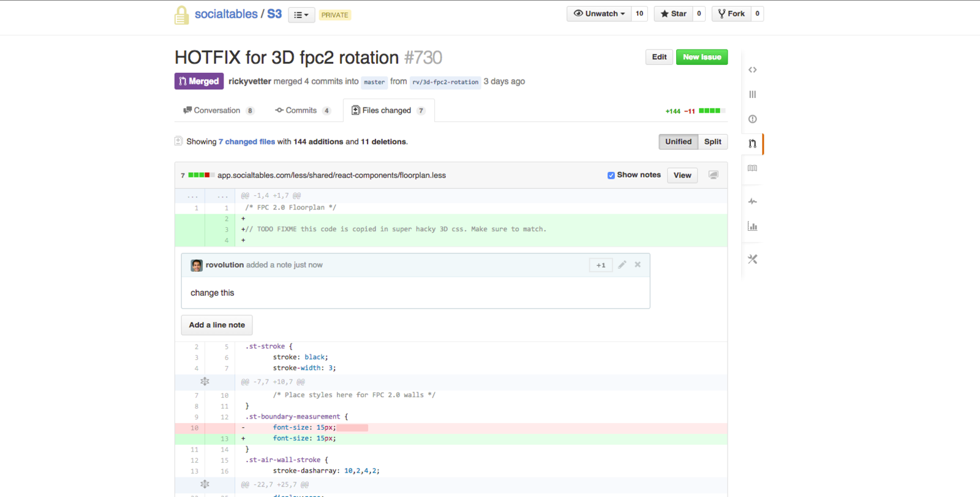
Task: Open the Issues icon in the sidebar
Action: coord(752,119)
